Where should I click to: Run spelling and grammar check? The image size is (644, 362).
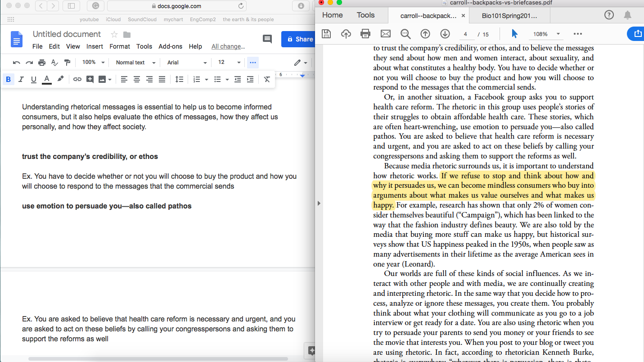coord(54,63)
